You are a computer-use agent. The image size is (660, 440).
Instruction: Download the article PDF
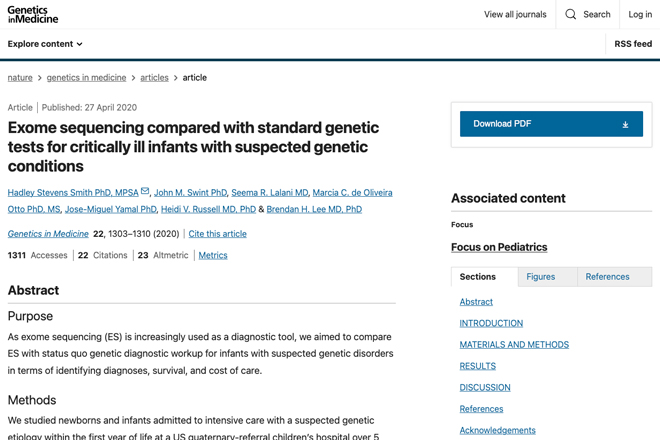(551, 124)
